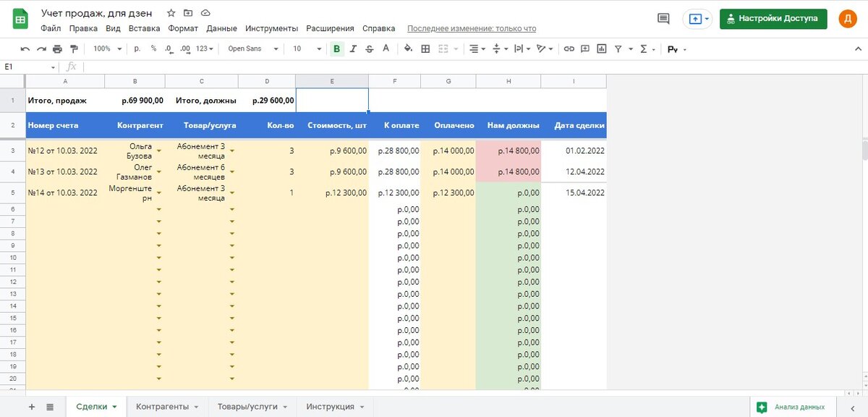Viewport: 868px width, 417px height.
Task: Open the Open Sans font dropdown
Action: pyautogui.click(x=252, y=49)
